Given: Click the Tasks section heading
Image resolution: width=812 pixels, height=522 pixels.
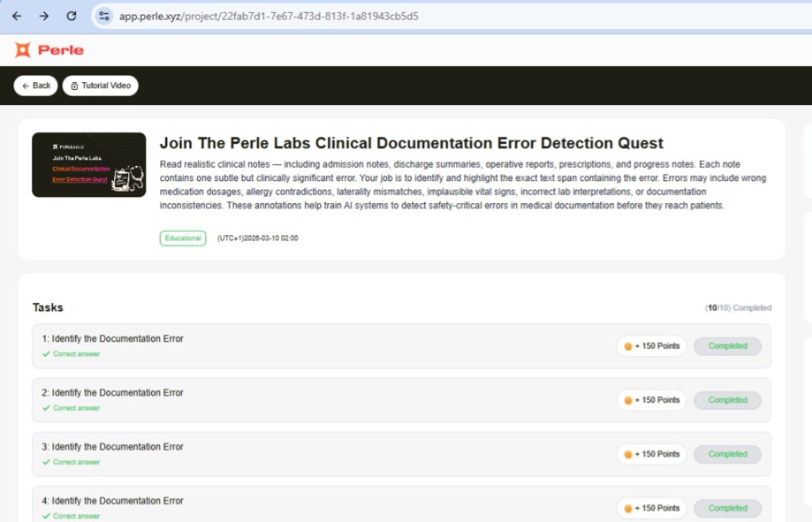Looking at the screenshot, I should (48, 307).
